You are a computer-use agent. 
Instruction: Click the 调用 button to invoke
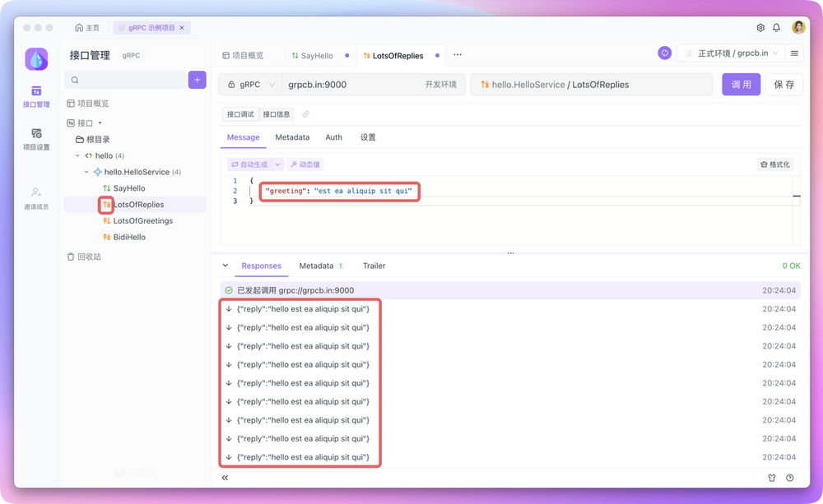coord(741,84)
